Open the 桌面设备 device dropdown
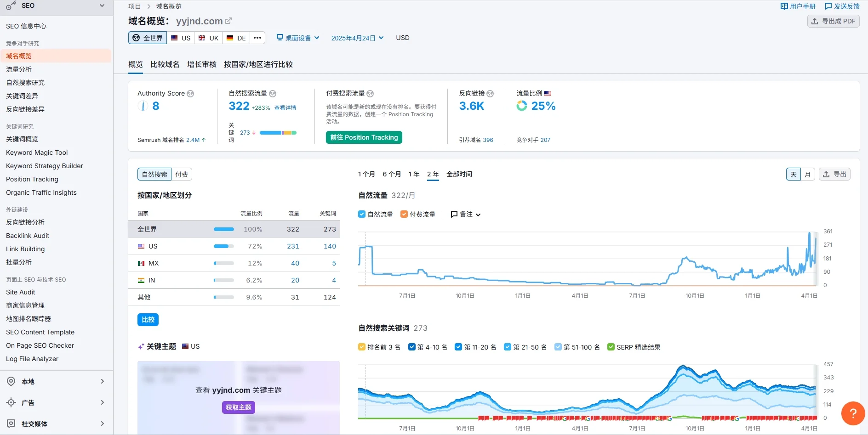 pos(298,38)
